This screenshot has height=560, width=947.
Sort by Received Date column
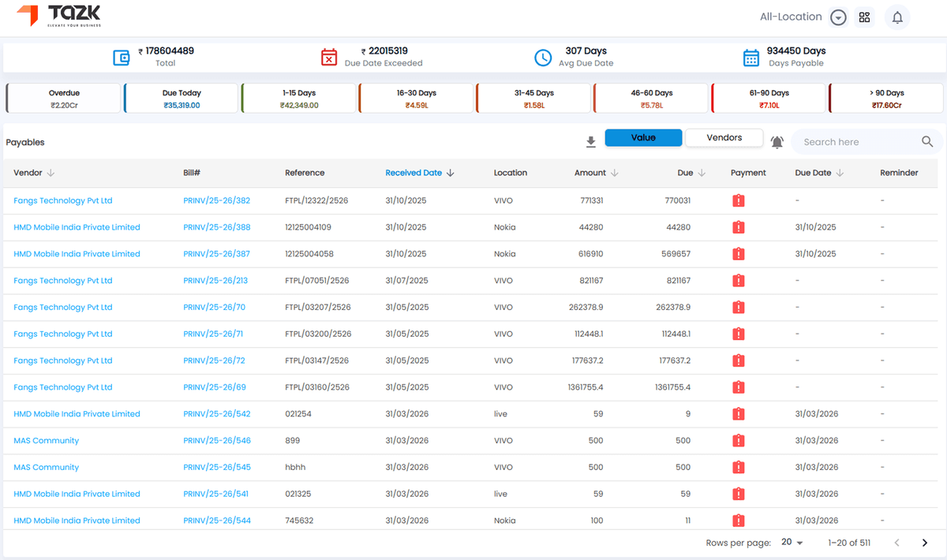point(418,173)
